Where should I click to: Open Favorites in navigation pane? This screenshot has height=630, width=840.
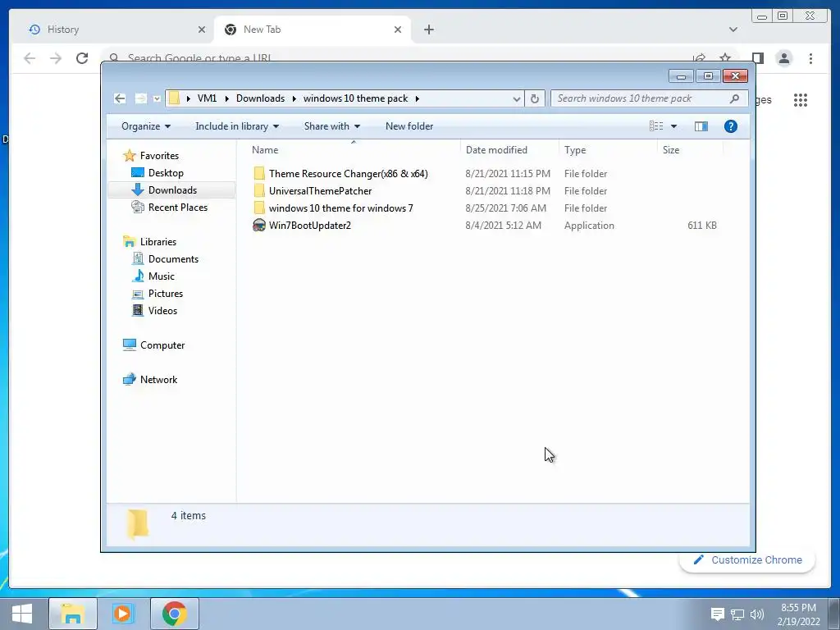coord(159,155)
